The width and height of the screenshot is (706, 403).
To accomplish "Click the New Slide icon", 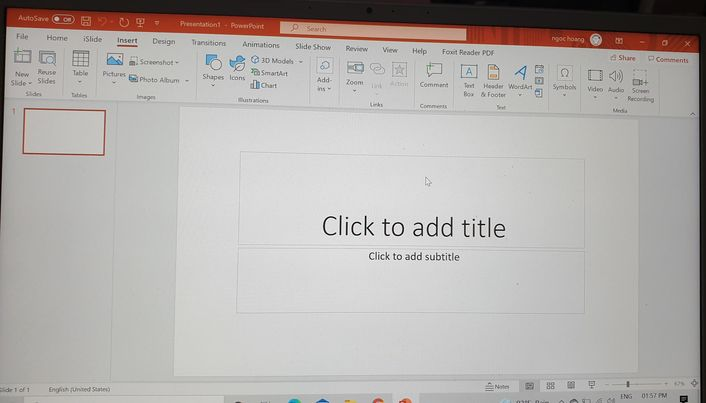I will click(x=22, y=57).
